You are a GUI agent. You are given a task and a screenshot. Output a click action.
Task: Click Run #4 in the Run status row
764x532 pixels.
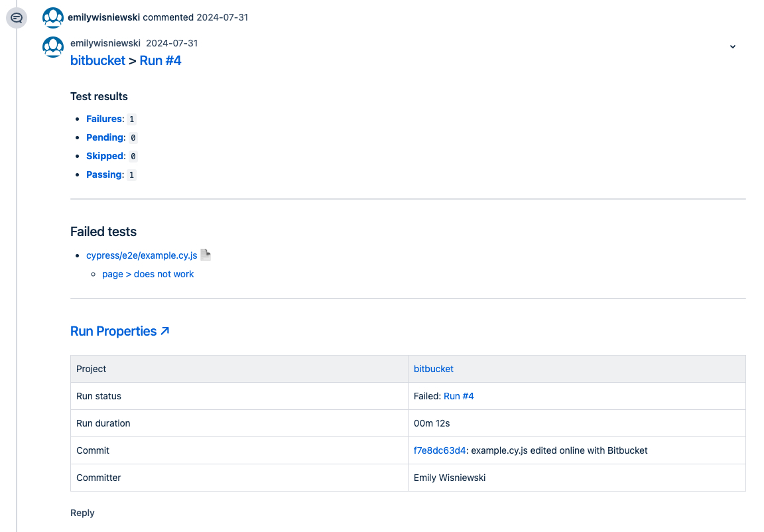[x=459, y=396]
